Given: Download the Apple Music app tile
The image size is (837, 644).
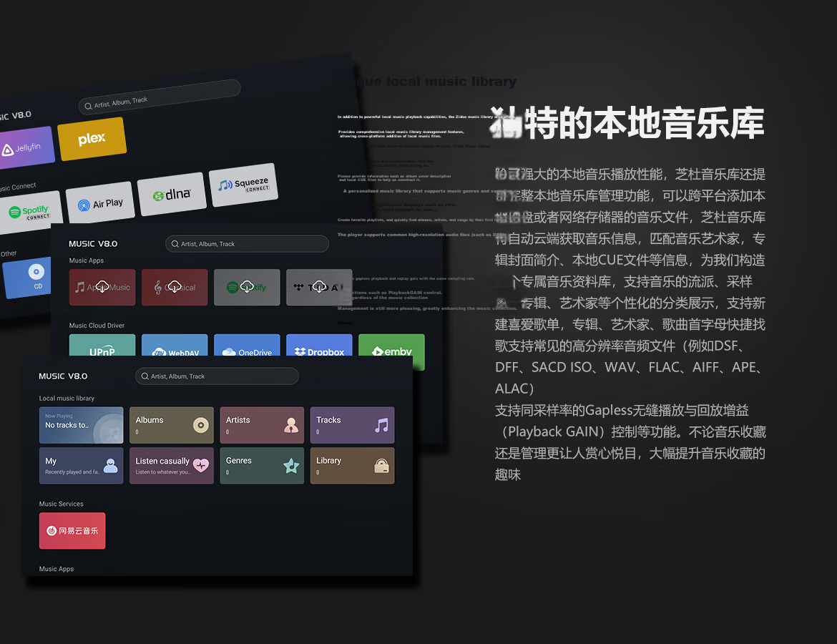Looking at the screenshot, I should click(102, 287).
